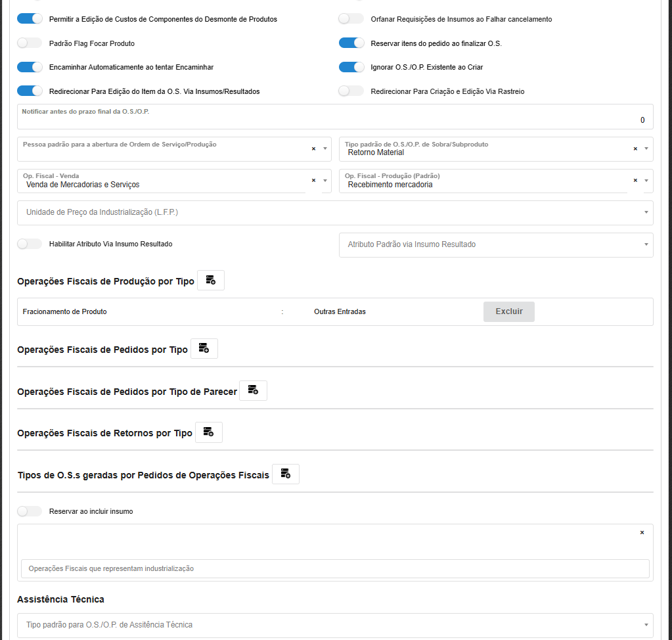Clear Tipo padrão de Sobra/Subproduto value

point(635,149)
